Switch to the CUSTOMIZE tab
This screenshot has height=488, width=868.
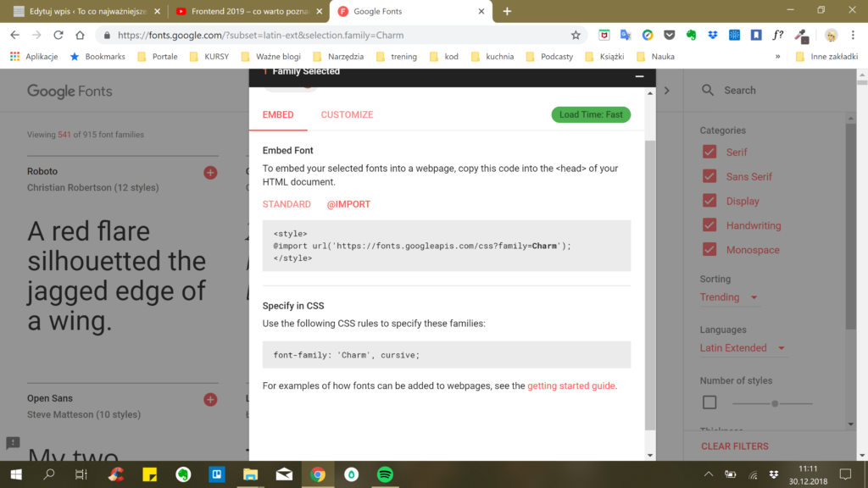coord(347,114)
